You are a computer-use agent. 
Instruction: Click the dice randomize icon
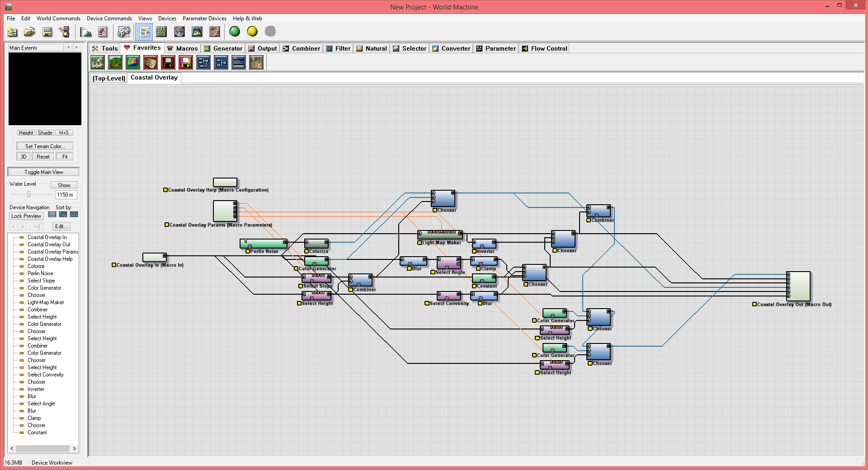pos(123,32)
